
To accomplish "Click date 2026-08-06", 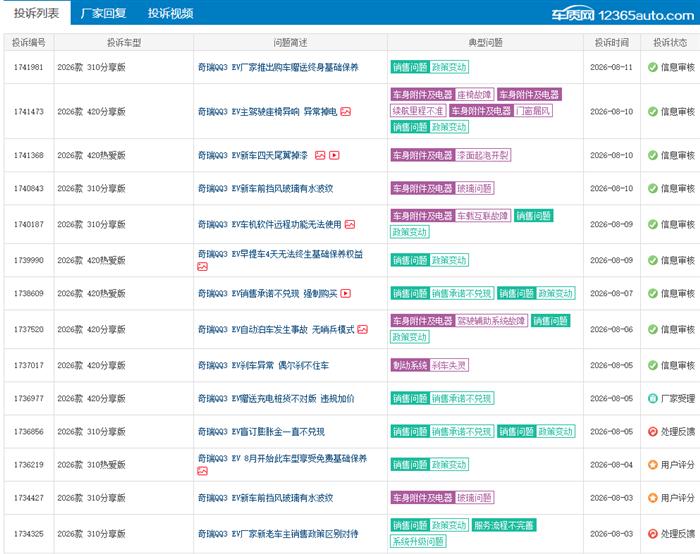I will click(612, 329).
